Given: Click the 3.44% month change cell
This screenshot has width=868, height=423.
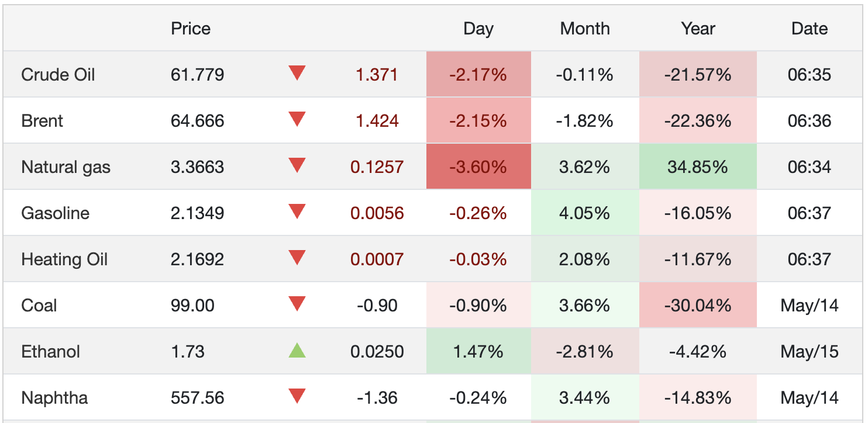Looking at the screenshot, I should tap(585, 397).
